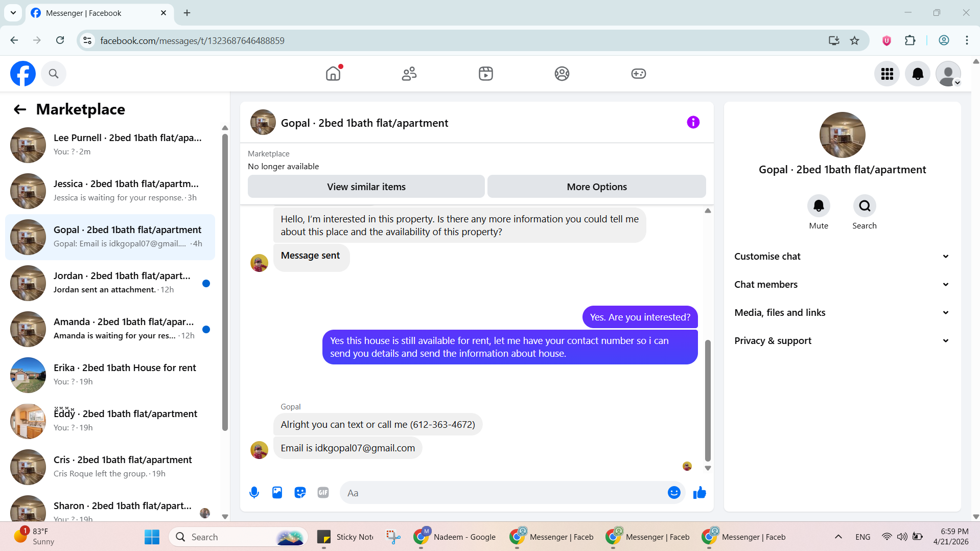Send a thumbs-up like
This screenshot has height=551, width=980.
pyautogui.click(x=699, y=492)
